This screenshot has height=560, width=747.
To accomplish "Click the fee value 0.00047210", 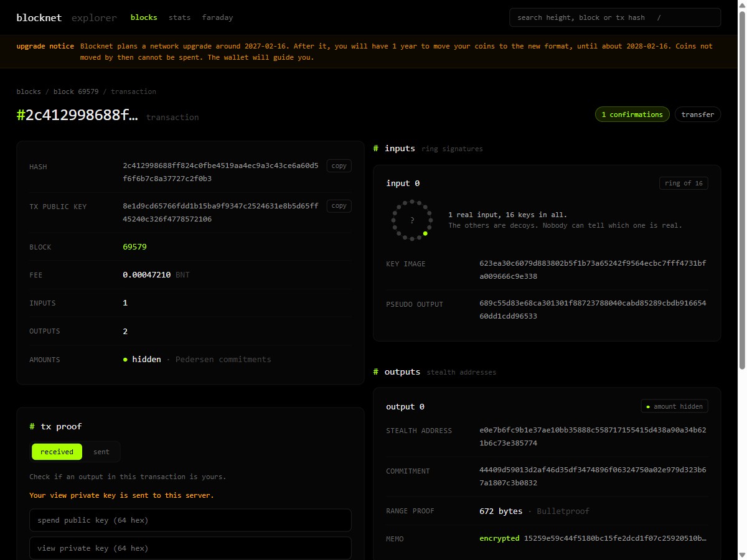I will click(x=146, y=274).
